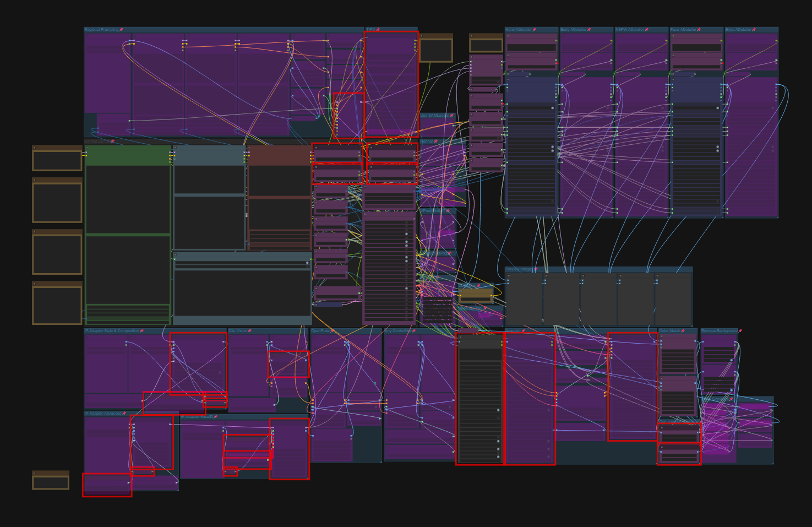Click the Face ADetailer title text

684,30
